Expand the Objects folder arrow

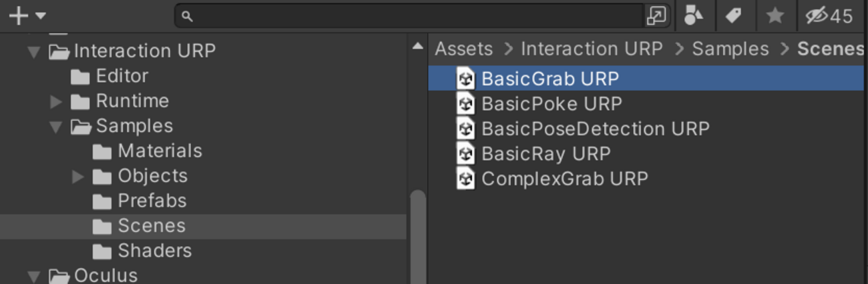[x=78, y=177]
